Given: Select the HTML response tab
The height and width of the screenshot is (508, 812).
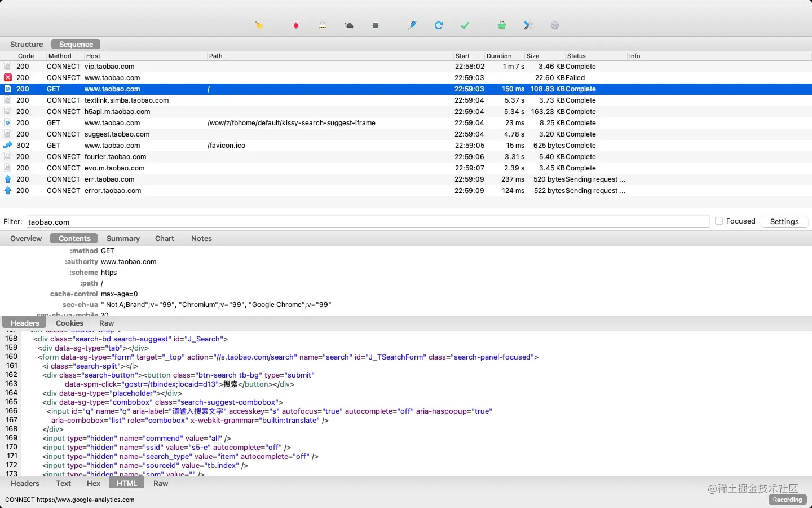Looking at the screenshot, I should tap(127, 484).
